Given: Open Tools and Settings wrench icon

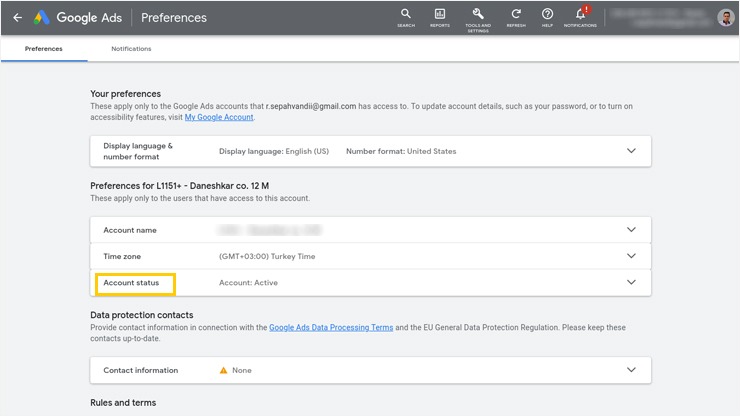Looking at the screenshot, I should [x=478, y=16].
